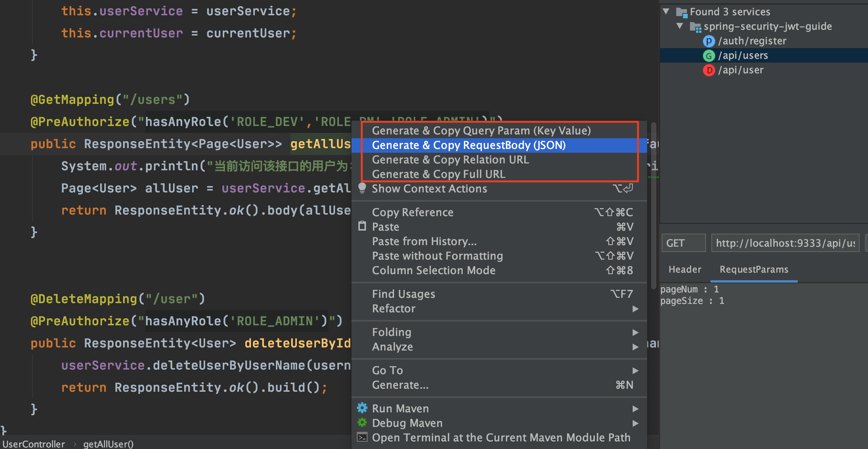
Task: Click the UserController breadcrumb
Action: pyautogui.click(x=34, y=444)
